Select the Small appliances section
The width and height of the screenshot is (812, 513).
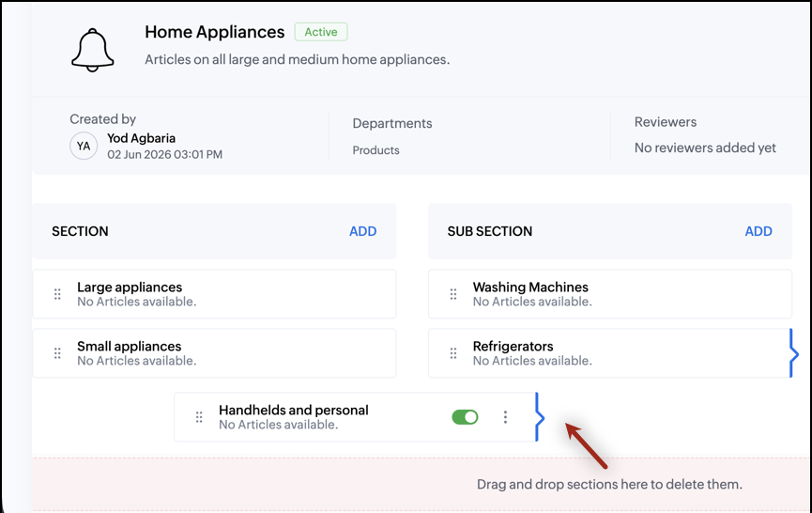point(214,353)
